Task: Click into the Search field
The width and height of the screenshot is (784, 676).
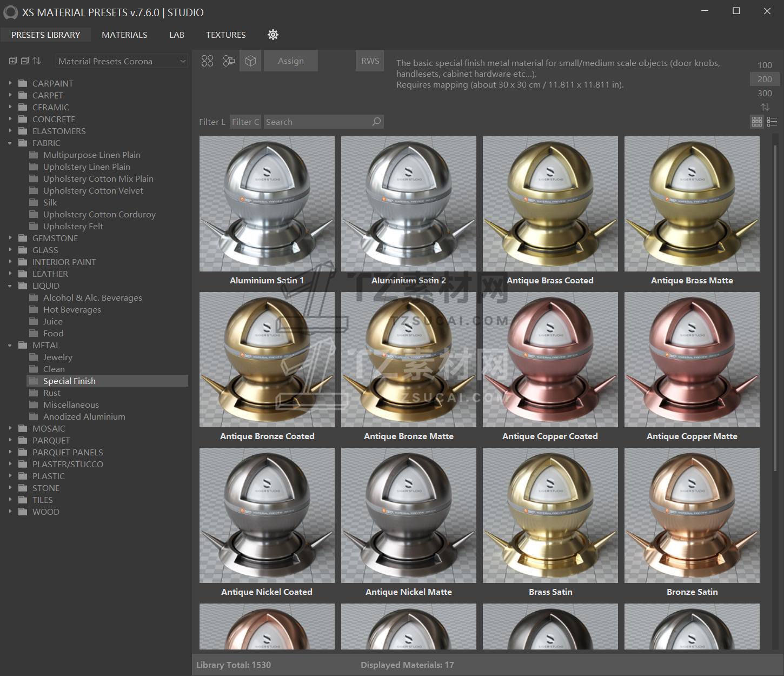Action: pyautogui.click(x=323, y=122)
